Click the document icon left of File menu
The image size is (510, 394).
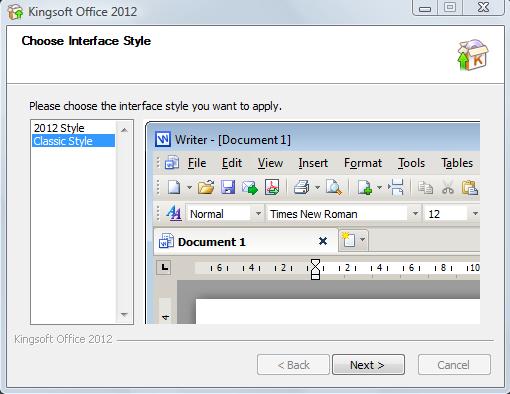(x=172, y=163)
